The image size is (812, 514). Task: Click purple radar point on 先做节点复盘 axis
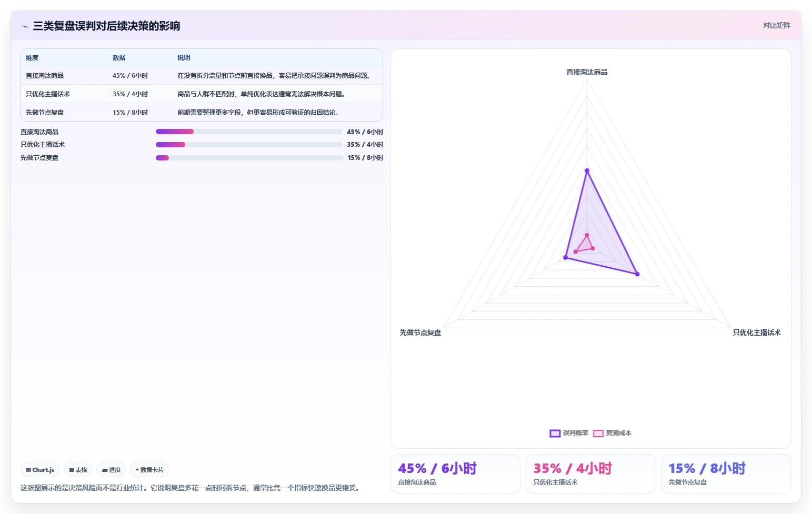pyautogui.click(x=566, y=258)
